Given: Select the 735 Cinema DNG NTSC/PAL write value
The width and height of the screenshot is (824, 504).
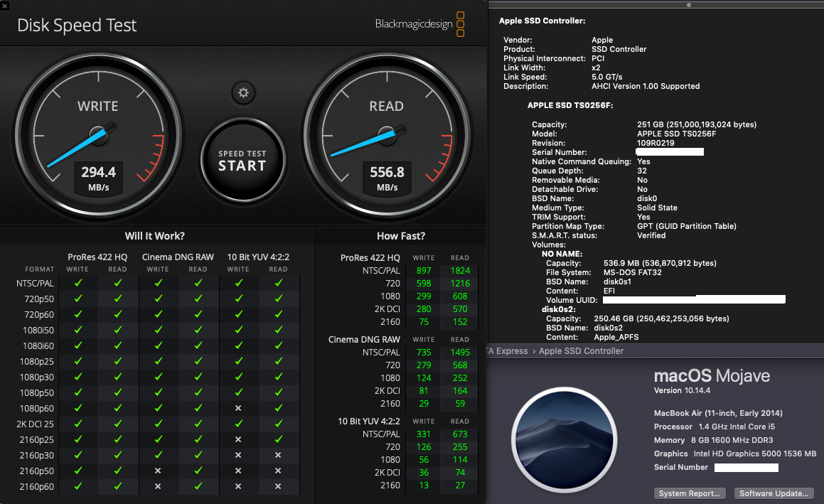Looking at the screenshot, I should coord(424,352).
